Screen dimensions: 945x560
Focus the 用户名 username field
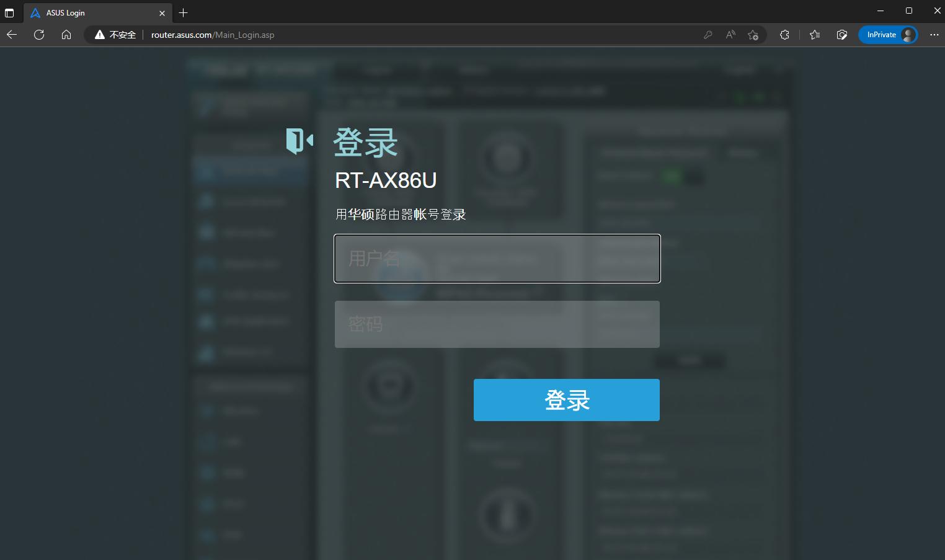[497, 259]
